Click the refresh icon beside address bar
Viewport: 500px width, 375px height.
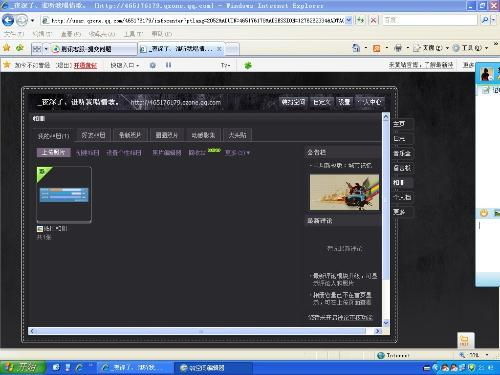click(x=361, y=20)
